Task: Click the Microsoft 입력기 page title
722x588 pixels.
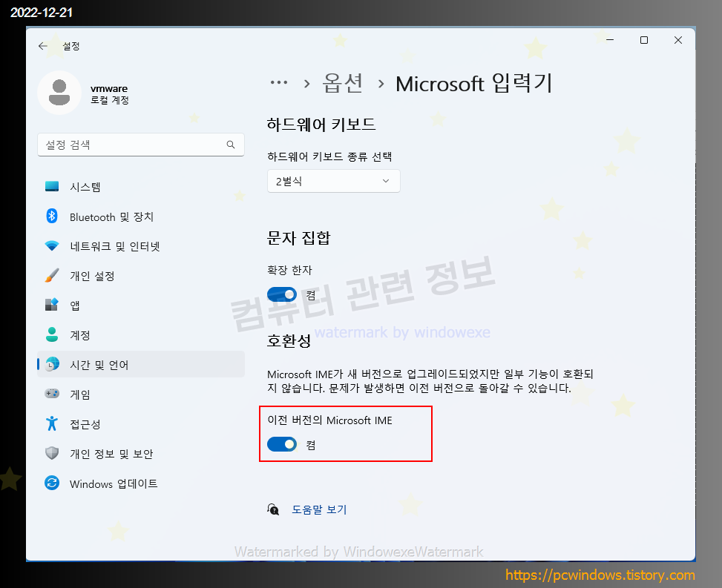Action: (474, 83)
